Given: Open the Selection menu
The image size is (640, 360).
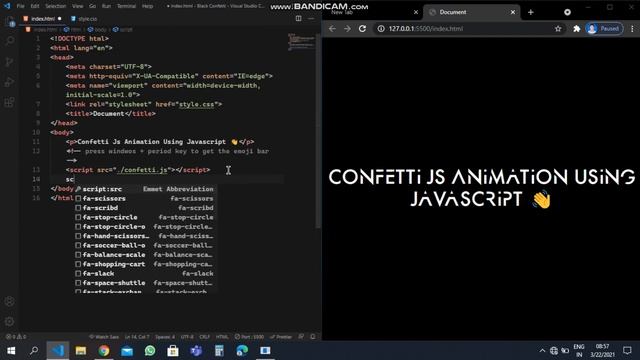Looking at the screenshot, I should (x=56, y=6).
